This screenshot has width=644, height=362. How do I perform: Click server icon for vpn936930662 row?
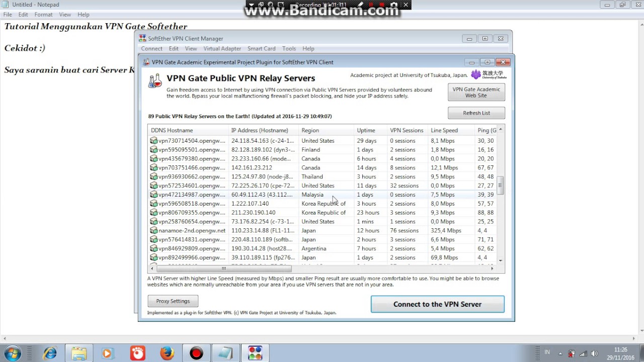[154, 177]
